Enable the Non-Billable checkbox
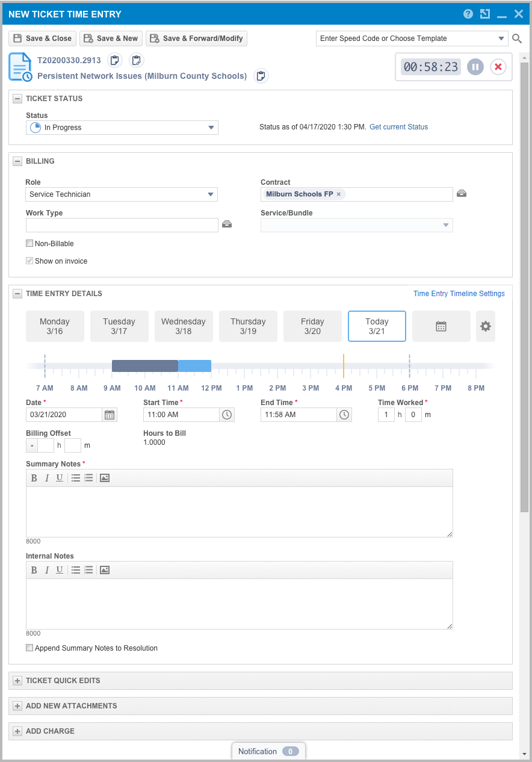Viewport: 532px width, 762px height. click(29, 244)
